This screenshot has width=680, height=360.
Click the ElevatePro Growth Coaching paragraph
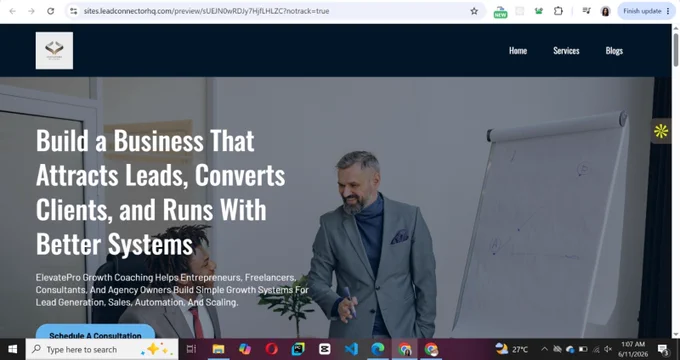172,290
